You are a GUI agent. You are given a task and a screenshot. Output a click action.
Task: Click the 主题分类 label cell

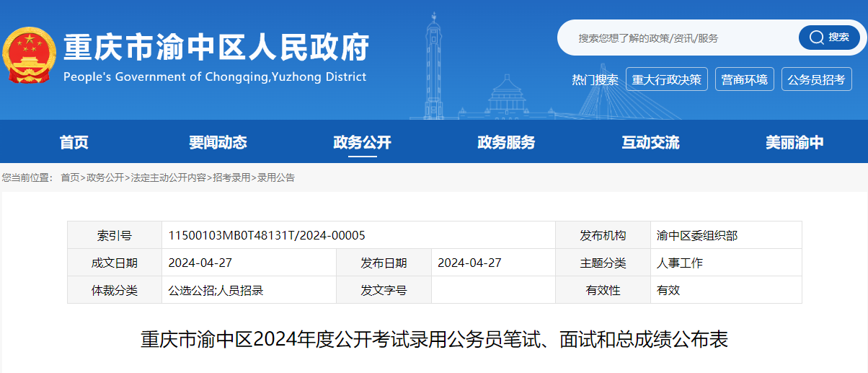[x=603, y=263]
